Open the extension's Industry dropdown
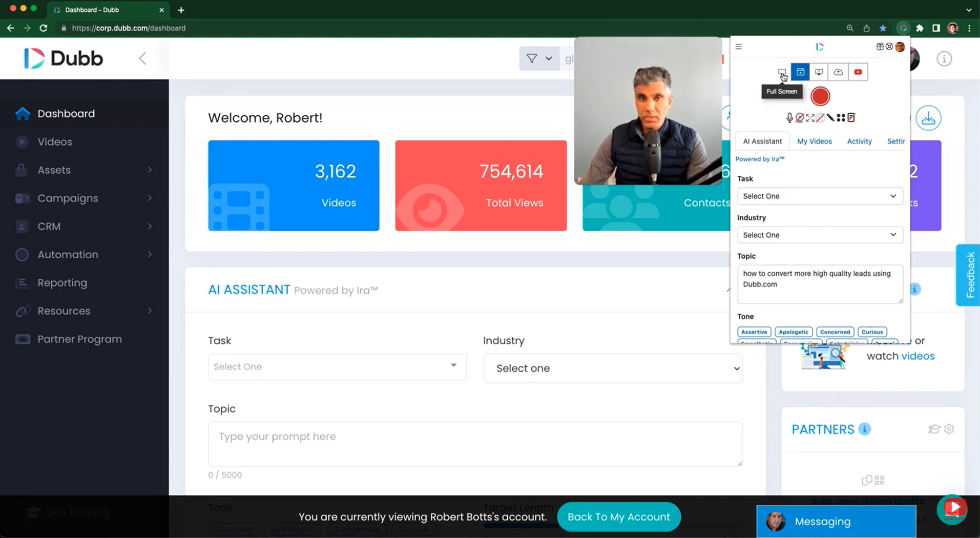Image resolution: width=980 pixels, height=538 pixels. pos(820,235)
